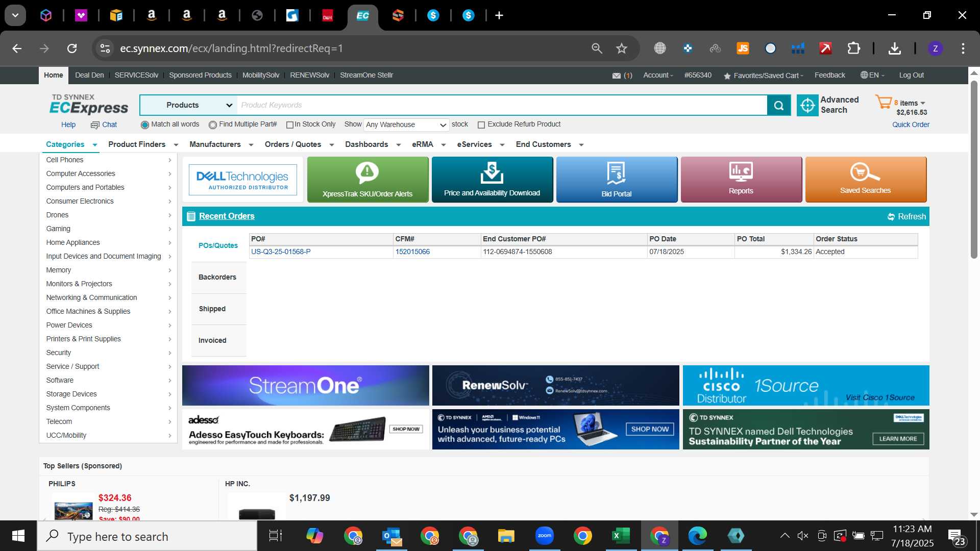
Task: Open XpressTrak SKU/Order Alerts tile
Action: [x=367, y=180]
